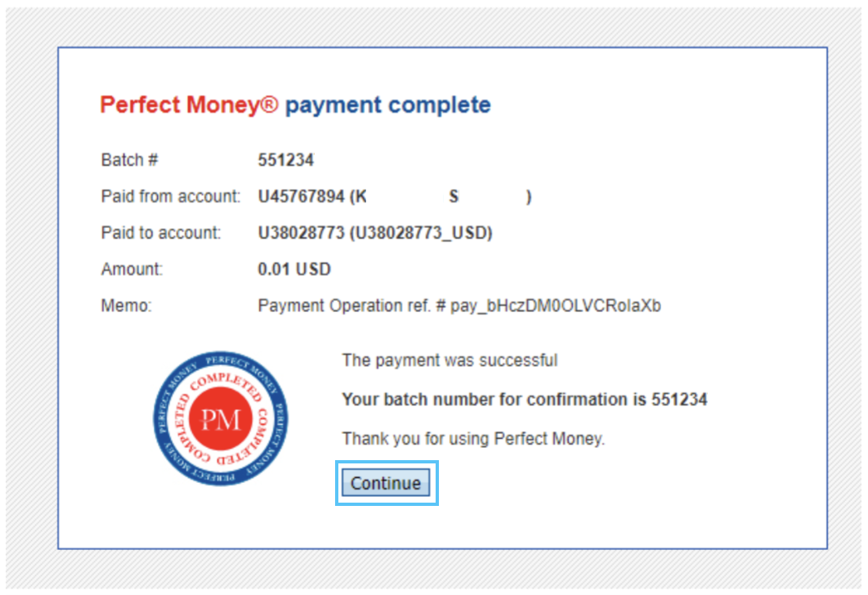Click the red COMPLETED ring text in seal
868x595 pixels.
click(x=221, y=380)
